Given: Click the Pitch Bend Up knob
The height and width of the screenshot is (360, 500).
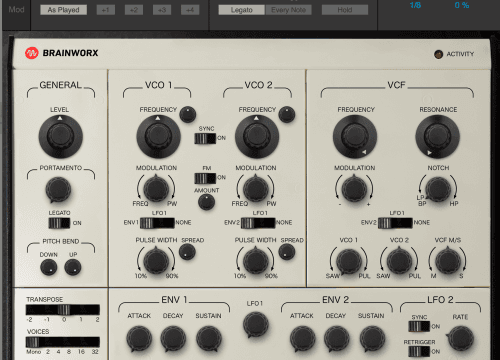Looking at the screenshot, I should [x=73, y=267].
